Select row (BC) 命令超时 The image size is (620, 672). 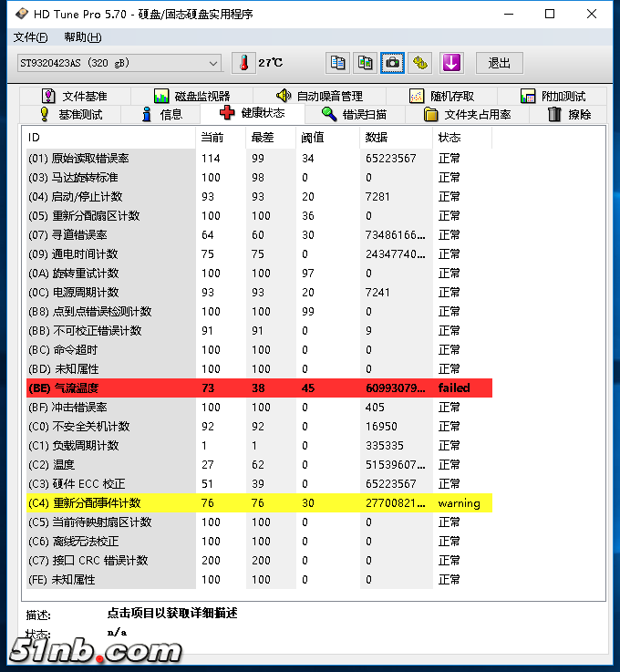pos(259,350)
